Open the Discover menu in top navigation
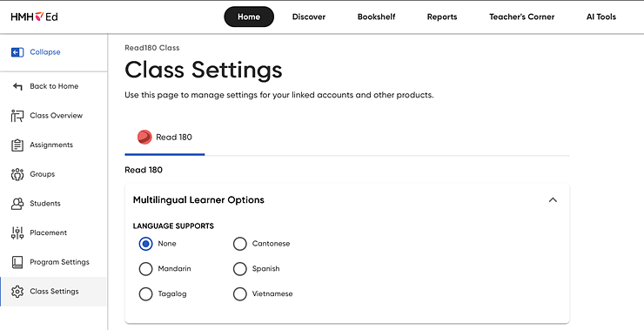 [x=309, y=17]
